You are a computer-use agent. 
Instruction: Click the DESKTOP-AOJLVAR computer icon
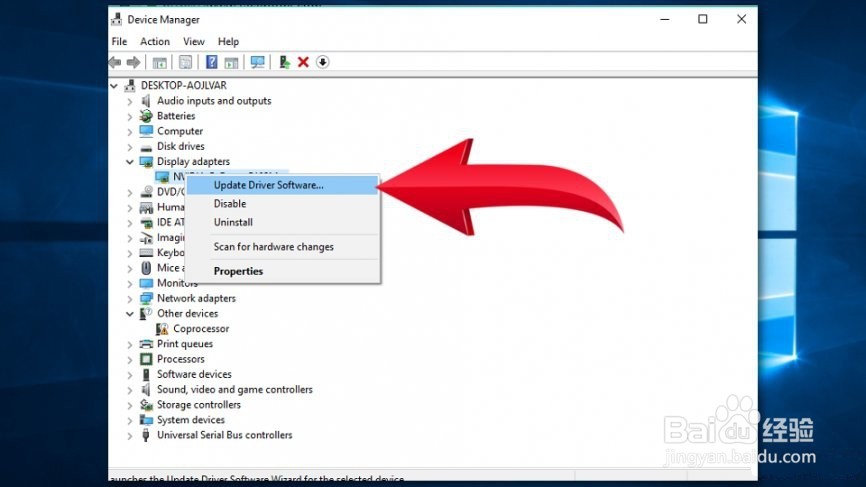pyautogui.click(x=130, y=86)
